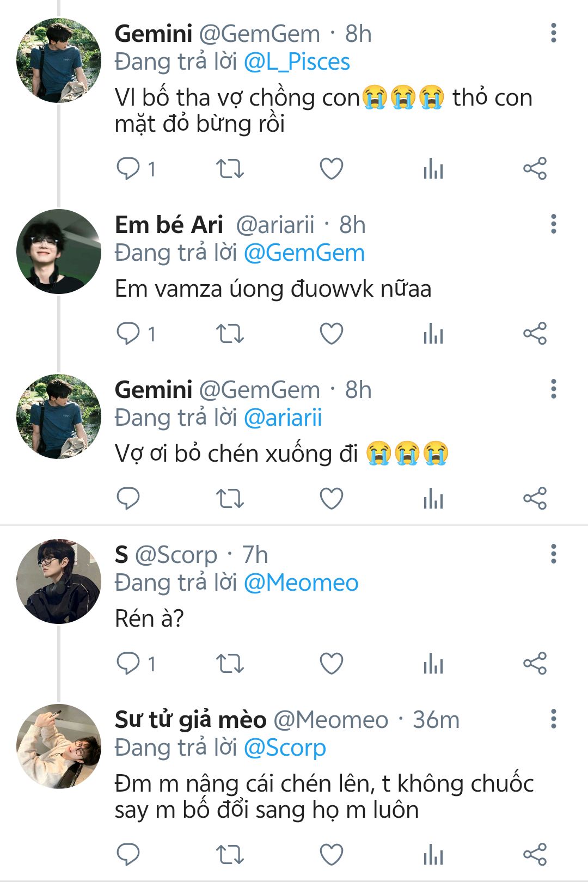Open the @L_Pisces mention link
Image resolution: width=588 pixels, height=882 pixels.
pos(297,62)
